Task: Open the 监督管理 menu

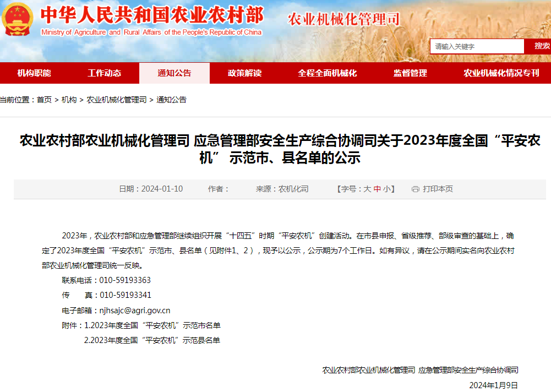Action: 410,73
